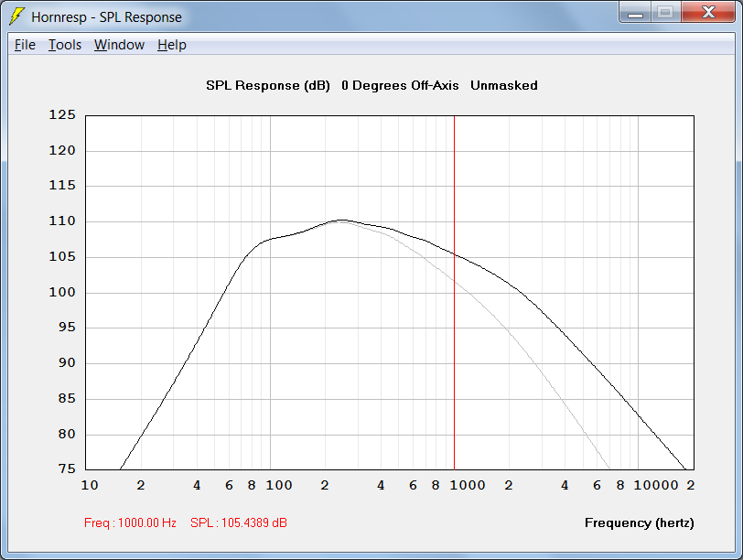The width and height of the screenshot is (743, 560).
Task: Click the '0 Degrees Off-Axis' label
Action: [x=400, y=86]
